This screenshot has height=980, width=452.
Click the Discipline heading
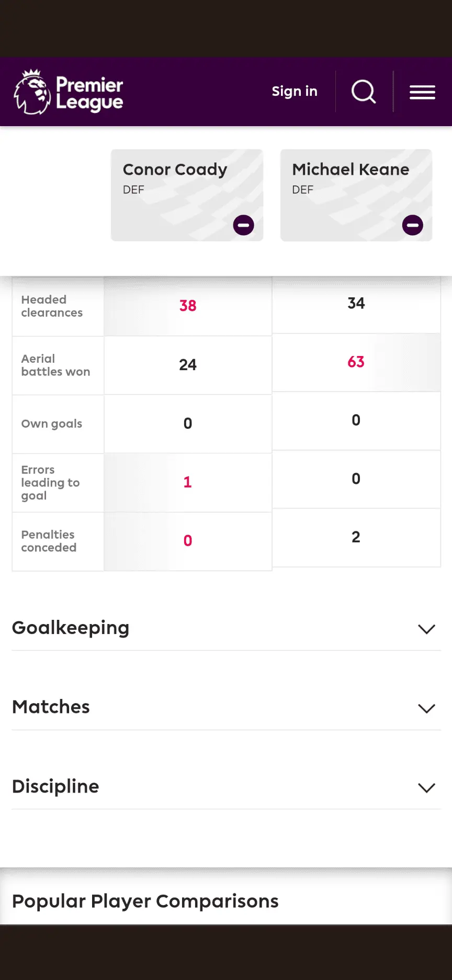(x=55, y=787)
